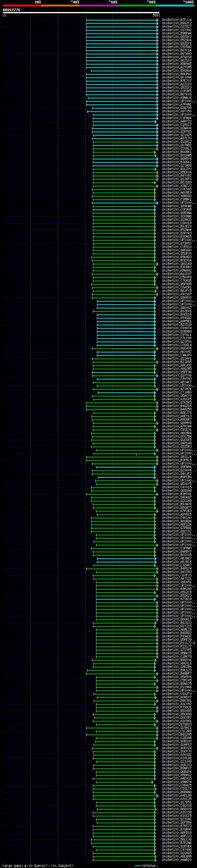Click the green ~80% identity legend segment
197x868 pixels.
click(x=137, y=6)
